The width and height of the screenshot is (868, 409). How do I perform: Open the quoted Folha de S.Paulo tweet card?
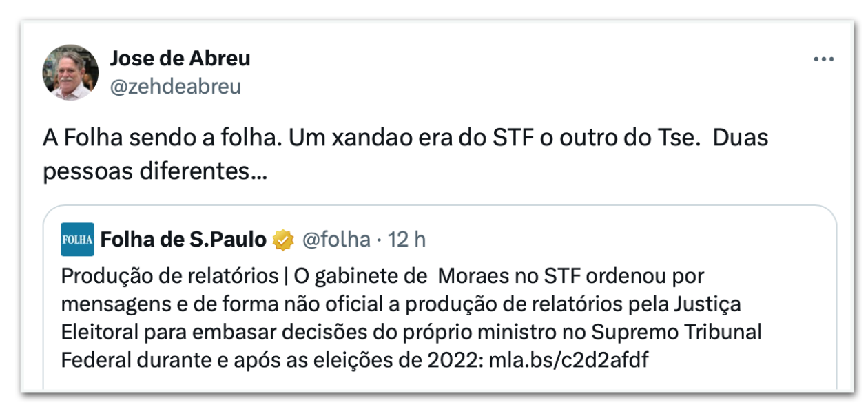434,296
